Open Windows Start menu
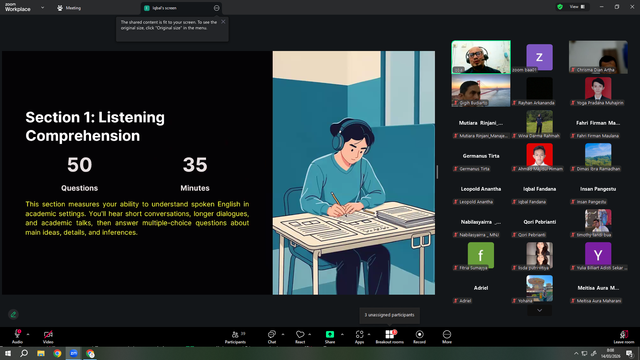 [x=8, y=353]
